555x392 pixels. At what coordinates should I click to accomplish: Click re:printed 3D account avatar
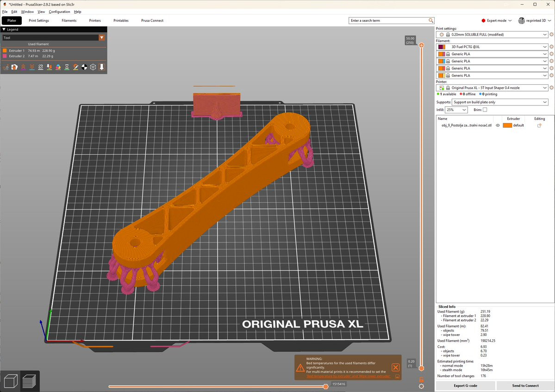point(521,20)
